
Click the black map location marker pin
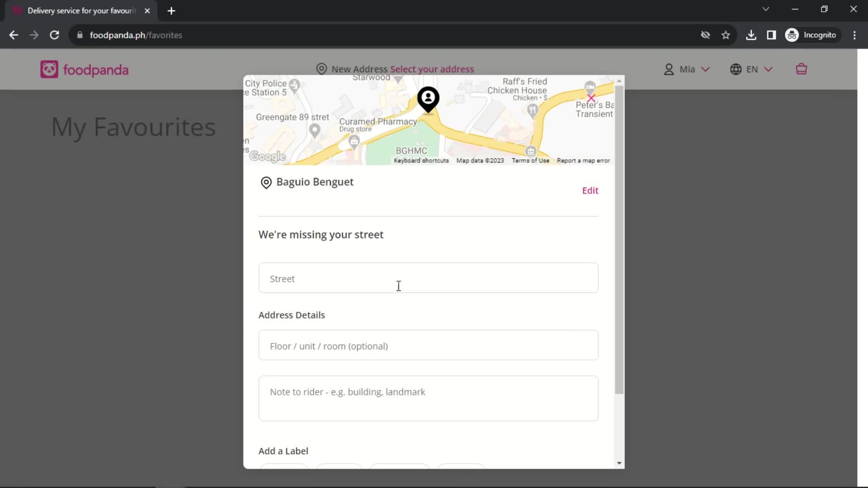tap(428, 99)
